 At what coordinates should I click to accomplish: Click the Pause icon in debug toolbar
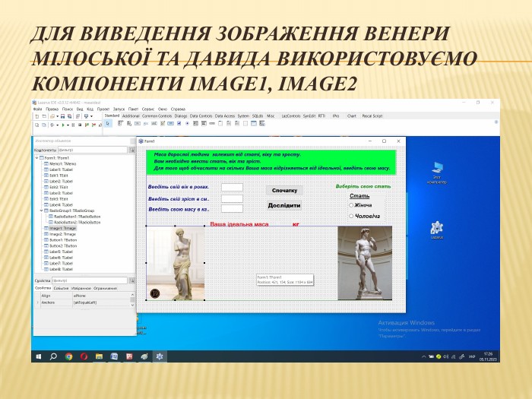(73, 125)
